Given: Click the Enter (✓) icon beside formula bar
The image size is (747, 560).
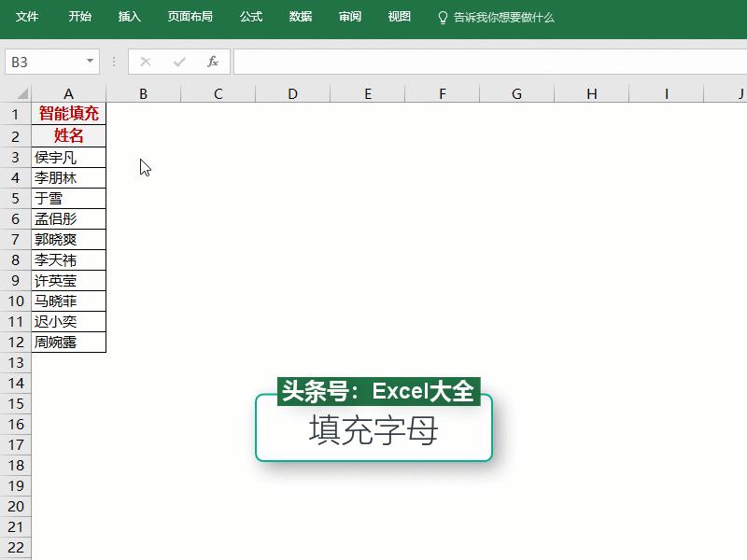Looking at the screenshot, I should click(x=177, y=62).
